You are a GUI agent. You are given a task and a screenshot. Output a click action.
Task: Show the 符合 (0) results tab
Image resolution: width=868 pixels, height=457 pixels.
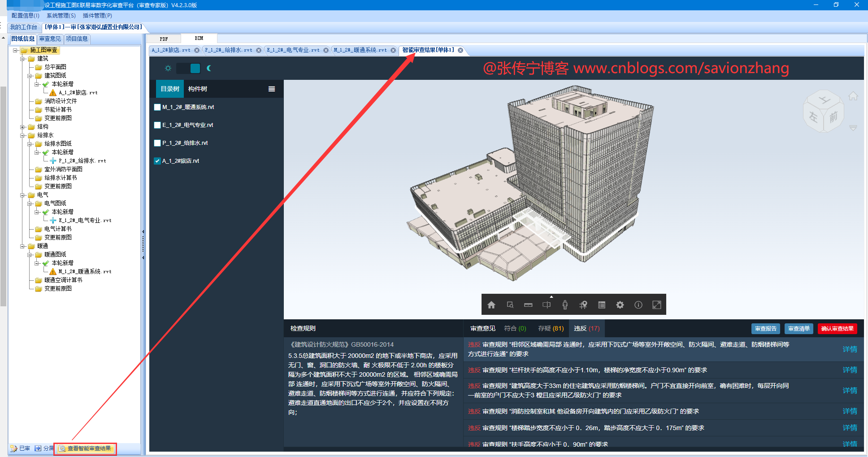515,329
